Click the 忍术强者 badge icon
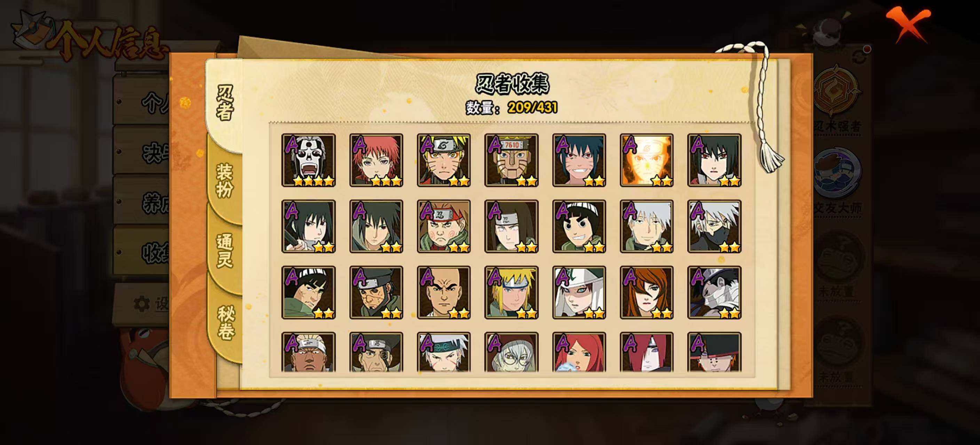The image size is (980, 445). coord(837,90)
